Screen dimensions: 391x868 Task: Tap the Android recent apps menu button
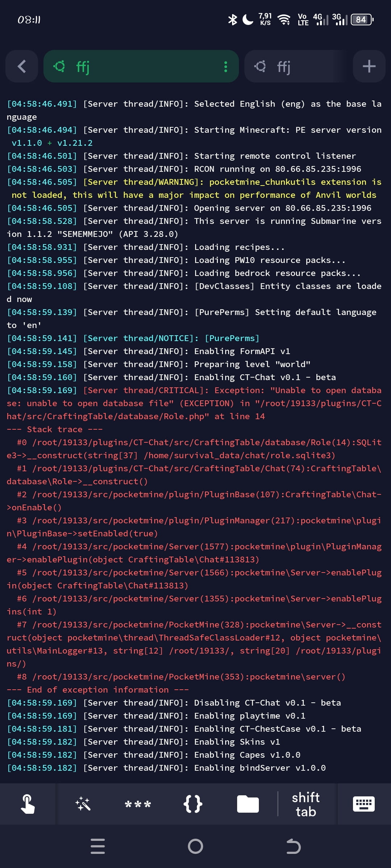click(98, 846)
